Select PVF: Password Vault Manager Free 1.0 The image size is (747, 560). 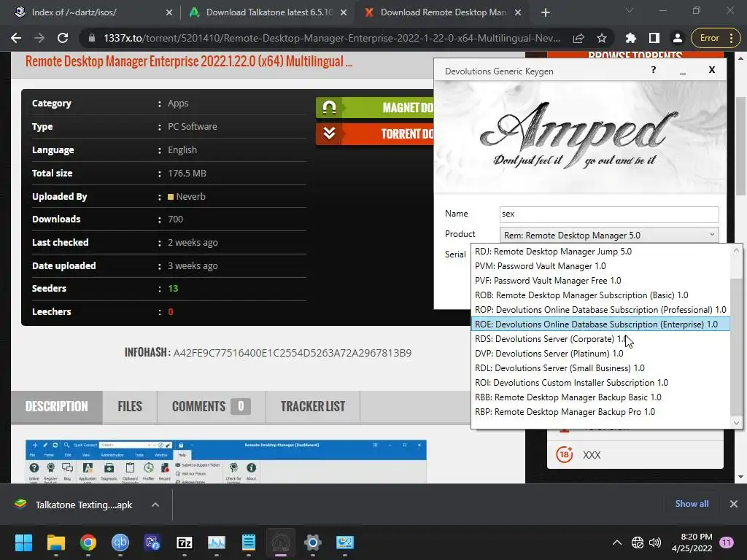[600, 281]
